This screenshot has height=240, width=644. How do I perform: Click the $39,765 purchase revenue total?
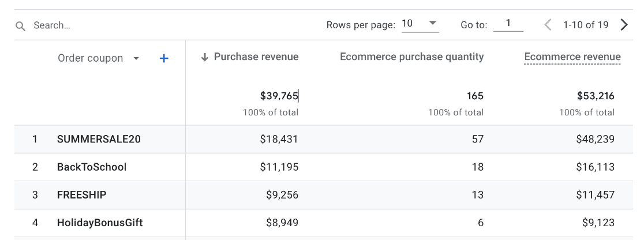point(279,96)
